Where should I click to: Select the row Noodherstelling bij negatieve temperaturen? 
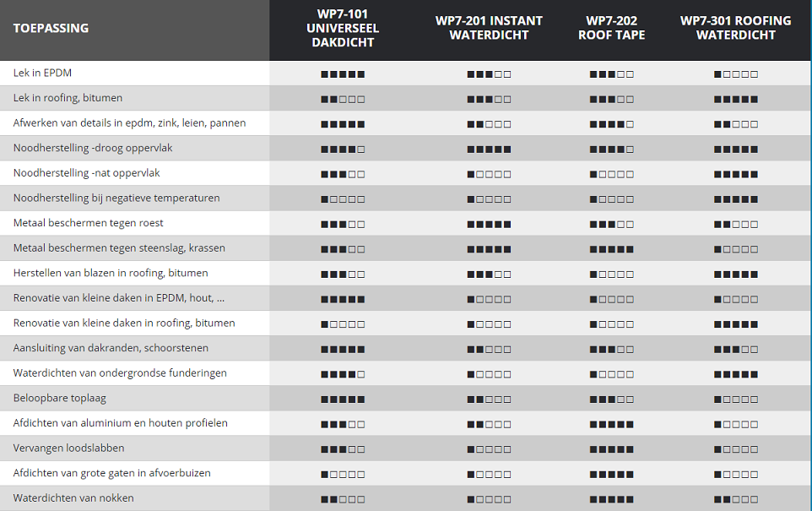(116, 198)
